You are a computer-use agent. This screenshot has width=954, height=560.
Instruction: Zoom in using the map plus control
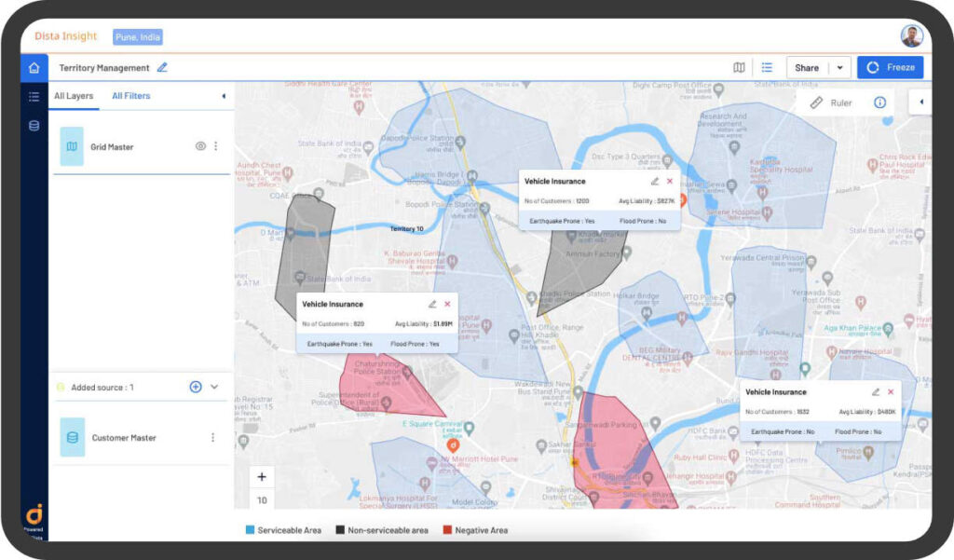[x=262, y=476]
